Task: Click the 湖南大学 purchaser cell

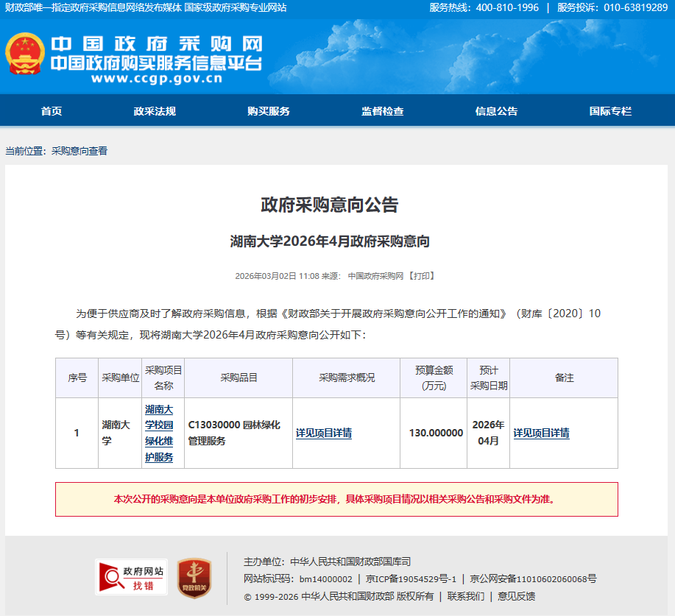Action: (x=120, y=433)
